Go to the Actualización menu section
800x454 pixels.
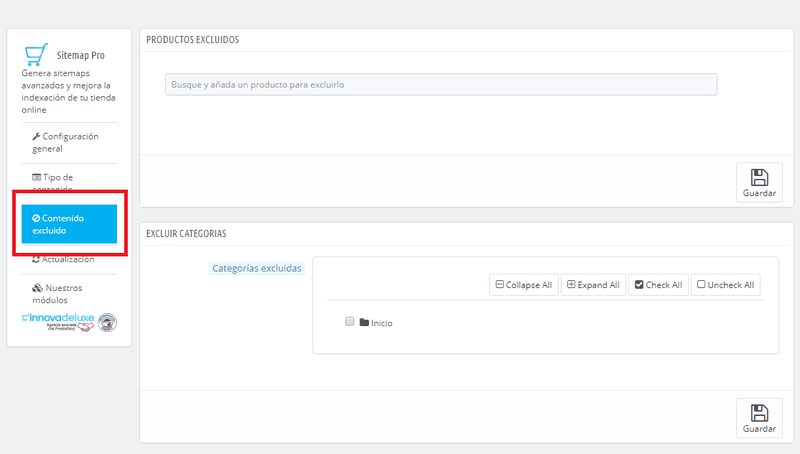point(68,260)
